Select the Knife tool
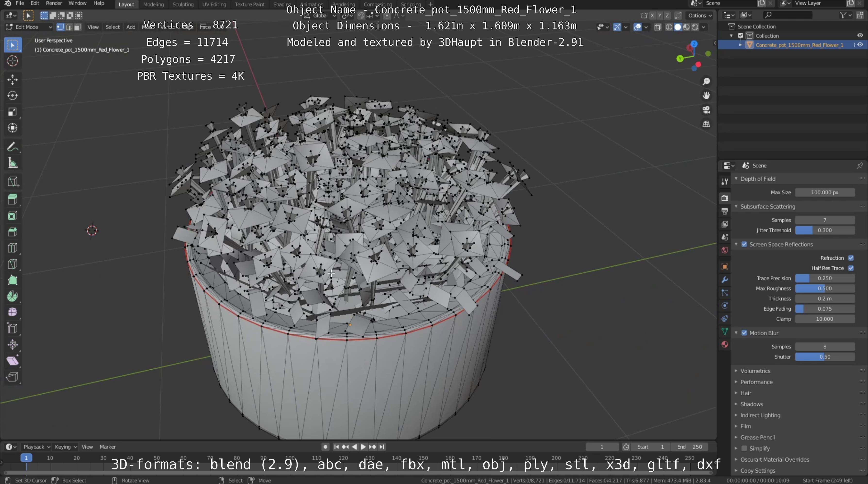 click(x=12, y=264)
